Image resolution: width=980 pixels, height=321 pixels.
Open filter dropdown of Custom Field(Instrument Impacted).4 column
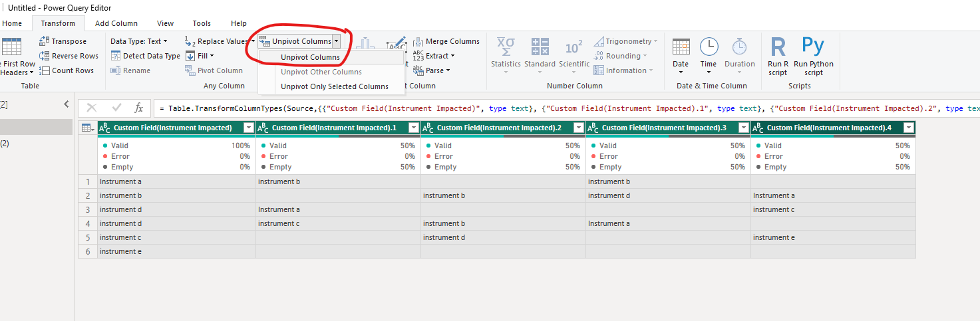pyautogui.click(x=909, y=128)
